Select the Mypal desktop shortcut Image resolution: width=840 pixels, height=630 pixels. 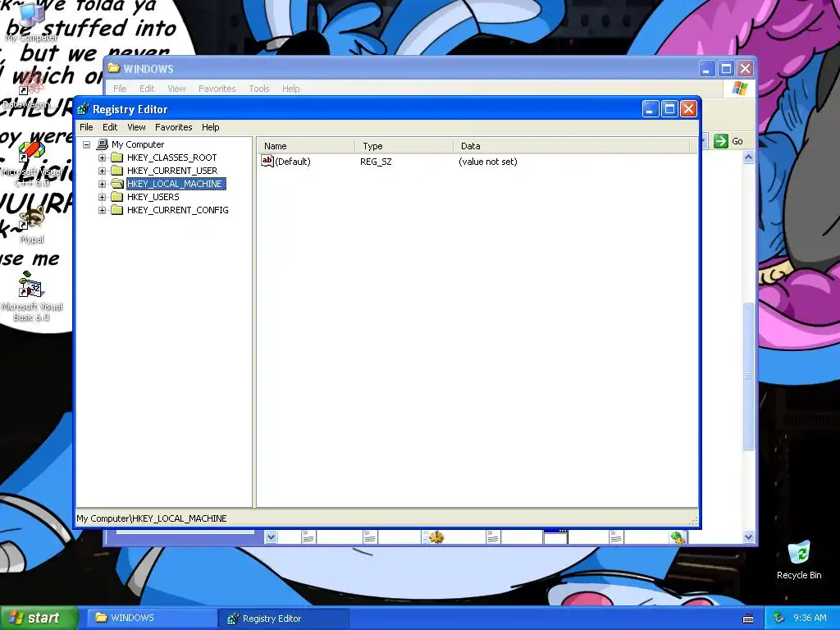point(32,225)
